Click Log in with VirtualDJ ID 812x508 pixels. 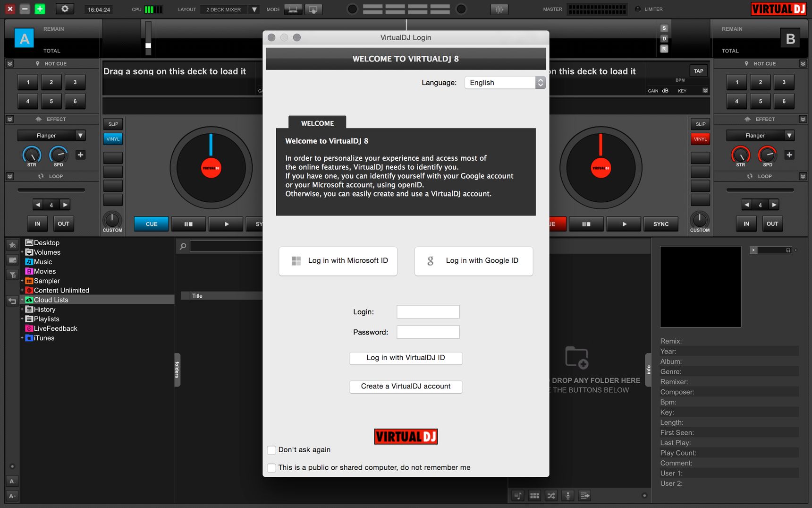pyautogui.click(x=406, y=358)
